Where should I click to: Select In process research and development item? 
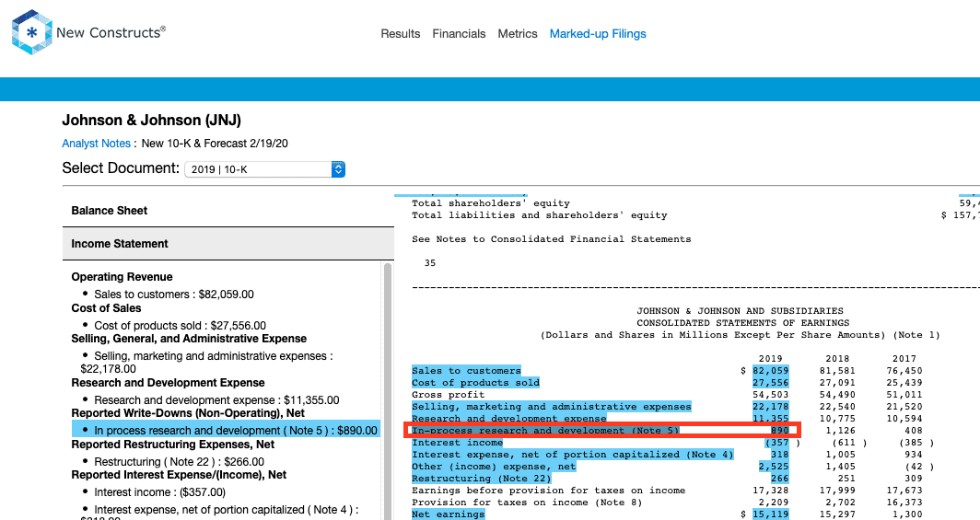227,430
